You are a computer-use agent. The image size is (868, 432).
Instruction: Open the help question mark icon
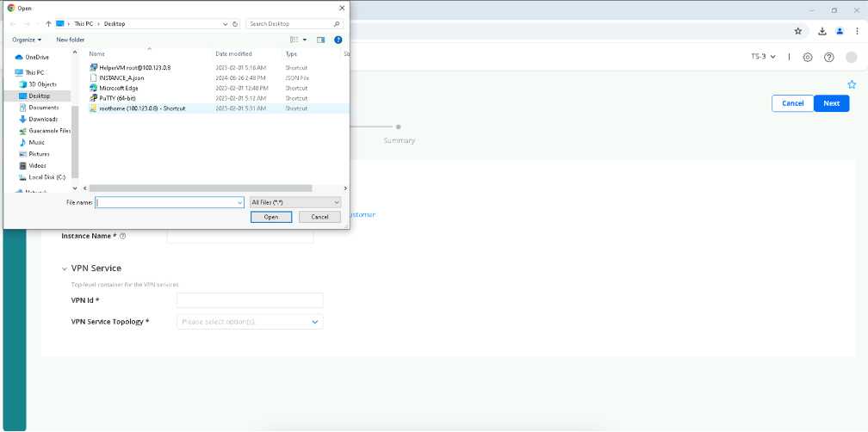point(828,57)
